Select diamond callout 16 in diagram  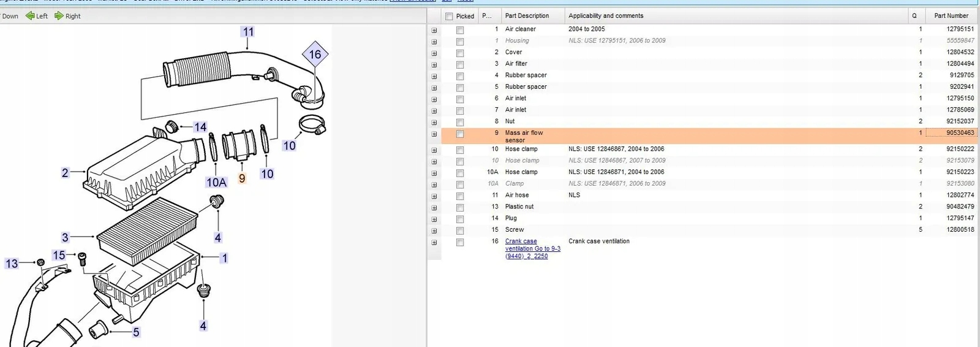(315, 55)
